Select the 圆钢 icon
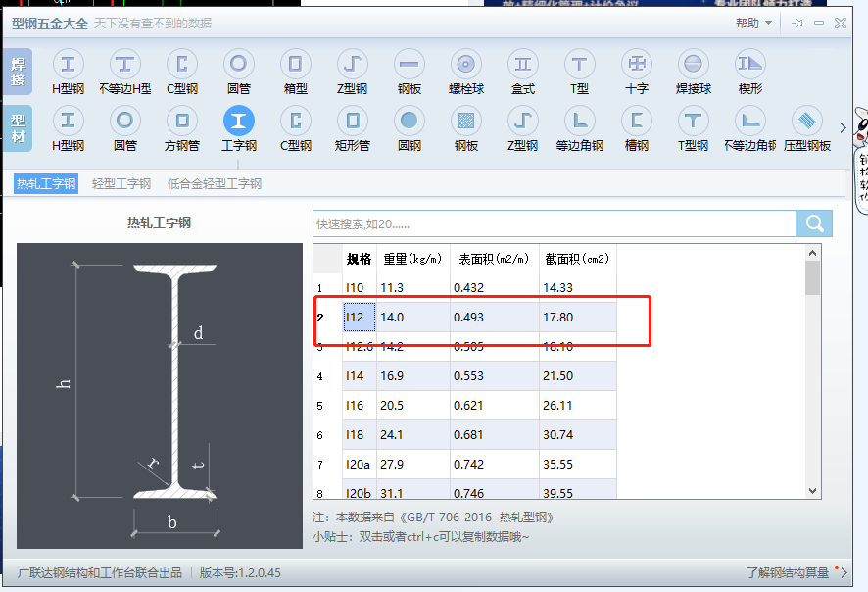Image resolution: width=868 pixels, height=592 pixels. 410,121
